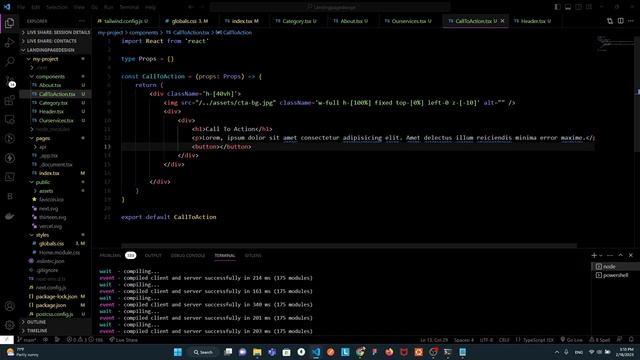Open the Run and Debug view
640x360 pixels.
tap(9, 42)
